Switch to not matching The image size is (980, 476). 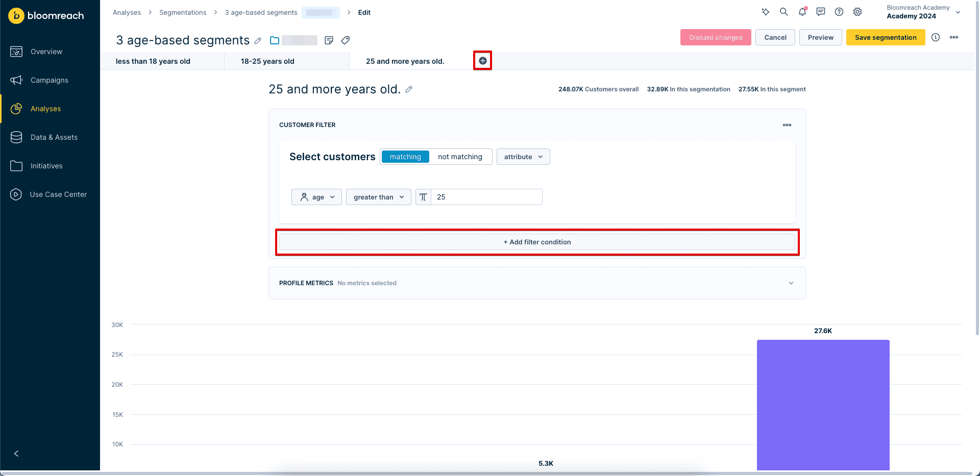point(460,157)
